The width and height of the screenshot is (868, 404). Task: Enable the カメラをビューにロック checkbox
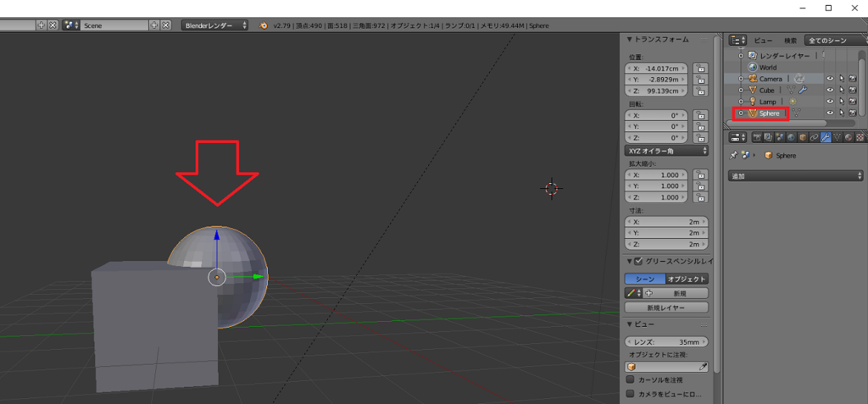pos(630,394)
